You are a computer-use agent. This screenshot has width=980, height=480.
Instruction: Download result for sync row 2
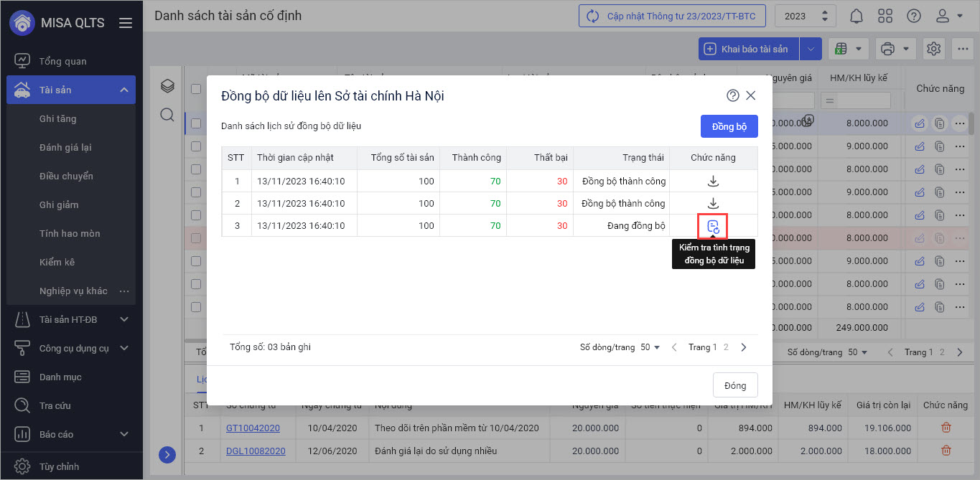coord(713,203)
